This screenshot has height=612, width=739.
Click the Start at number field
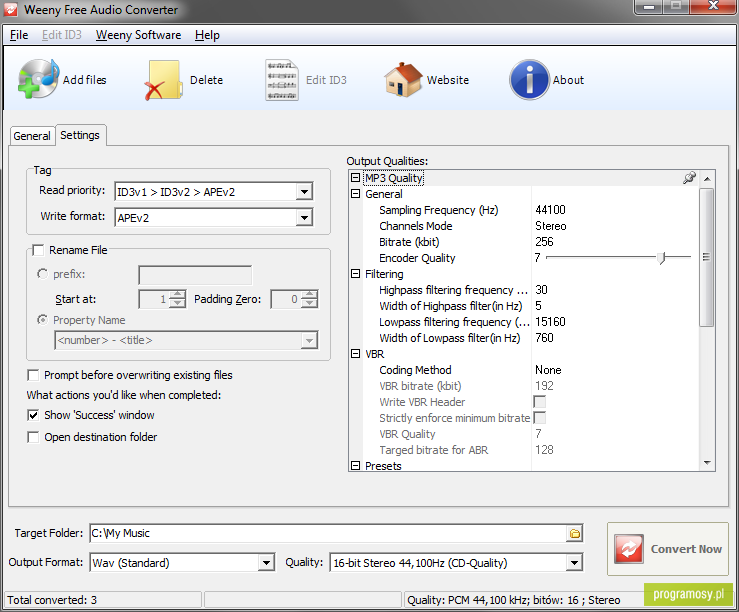point(154,299)
